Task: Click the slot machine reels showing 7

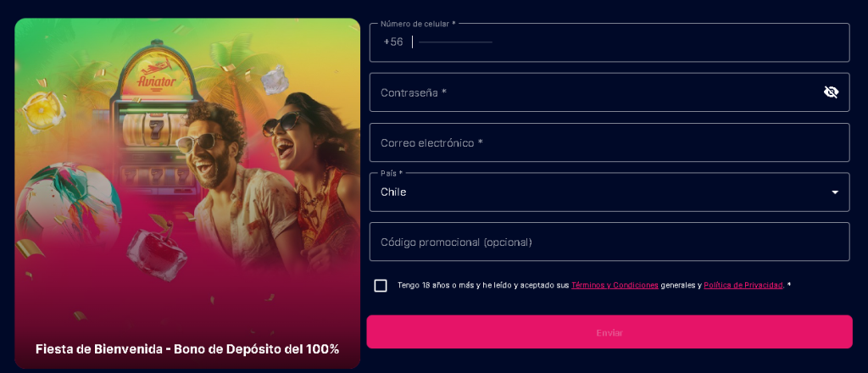Action: pyautogui.click(x=153, y=129)
